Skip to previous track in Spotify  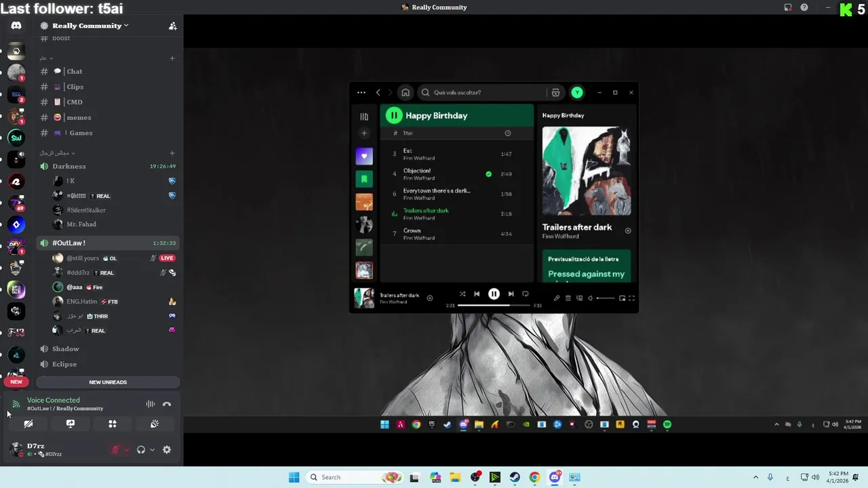pyautogui.click(x=477, y=294)
